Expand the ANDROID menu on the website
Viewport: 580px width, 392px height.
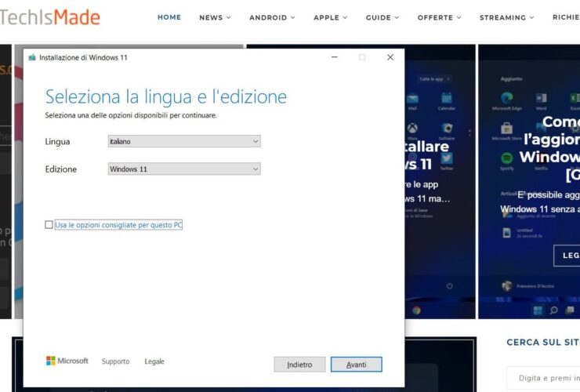[x=272, y=17]
